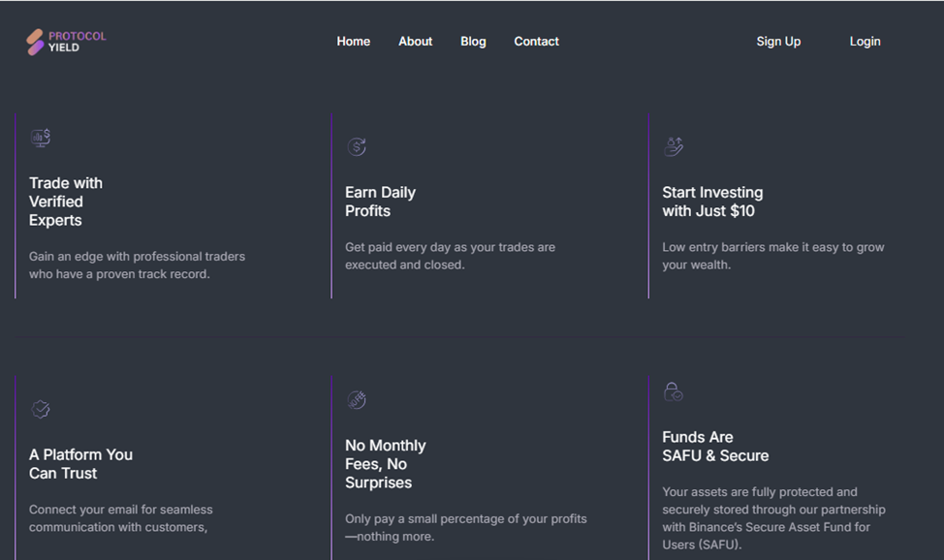Click the Funds Are SAFU & Secure heading
944x560 pixels.
tap(715, 447)
